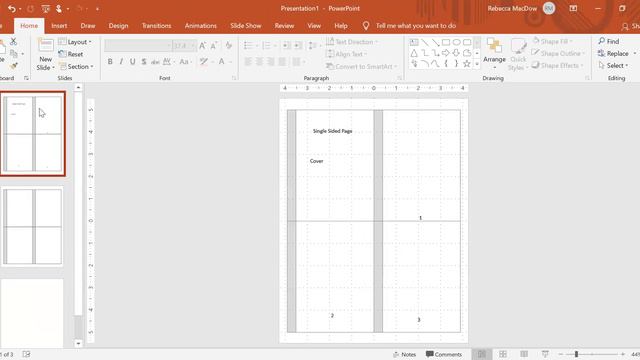The width and height of the screenshot is (640, 360).
Task: Select the second slide thumbnail
Action: [33, 227]
